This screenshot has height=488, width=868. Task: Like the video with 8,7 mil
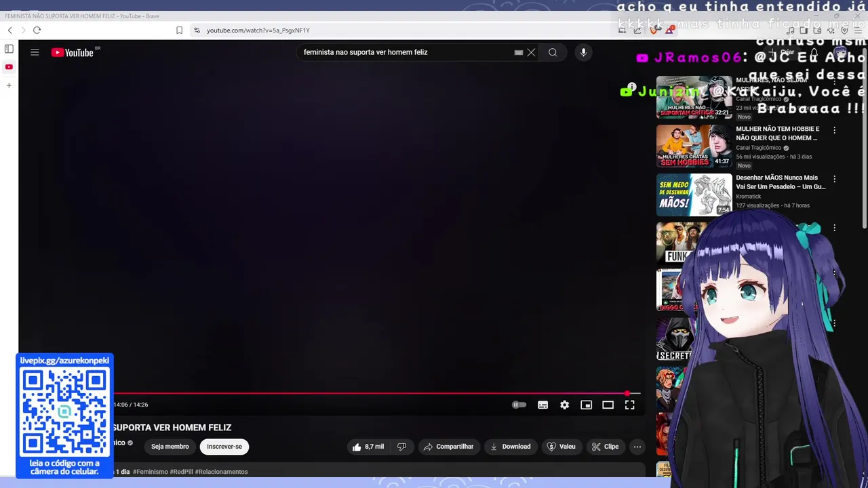coord(368,447)
